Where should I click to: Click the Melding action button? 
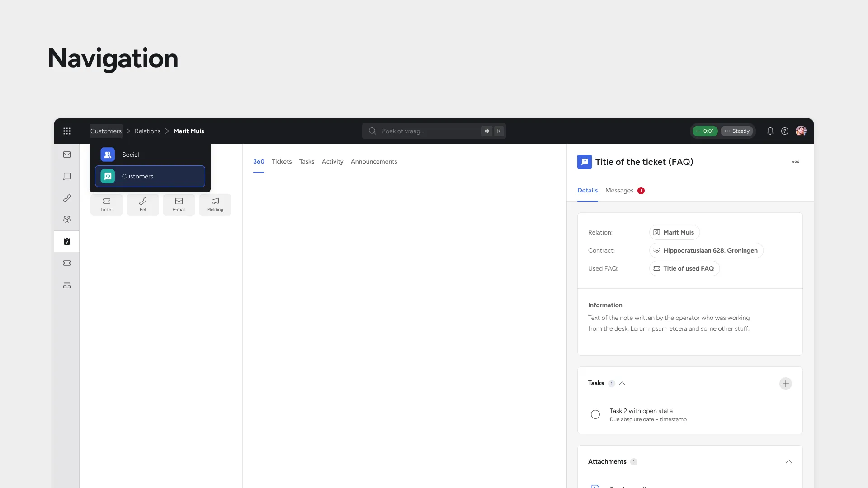click(215, 204)
